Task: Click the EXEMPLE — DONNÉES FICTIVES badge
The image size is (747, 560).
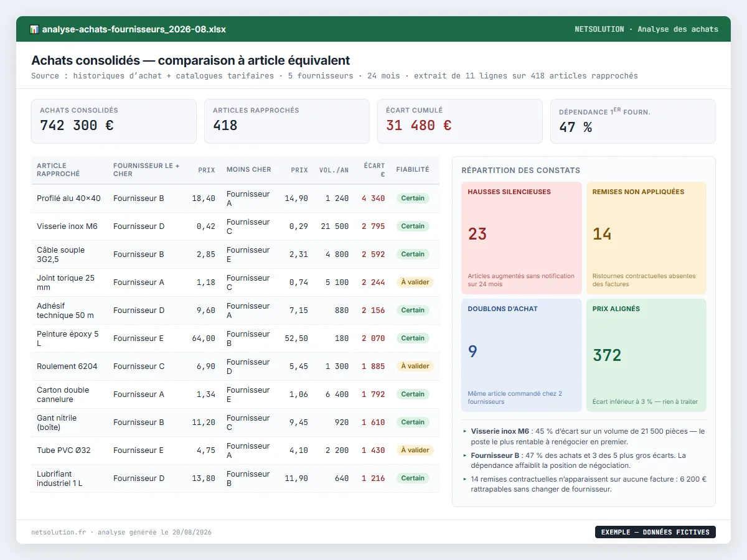Action: tap(655, 532)
